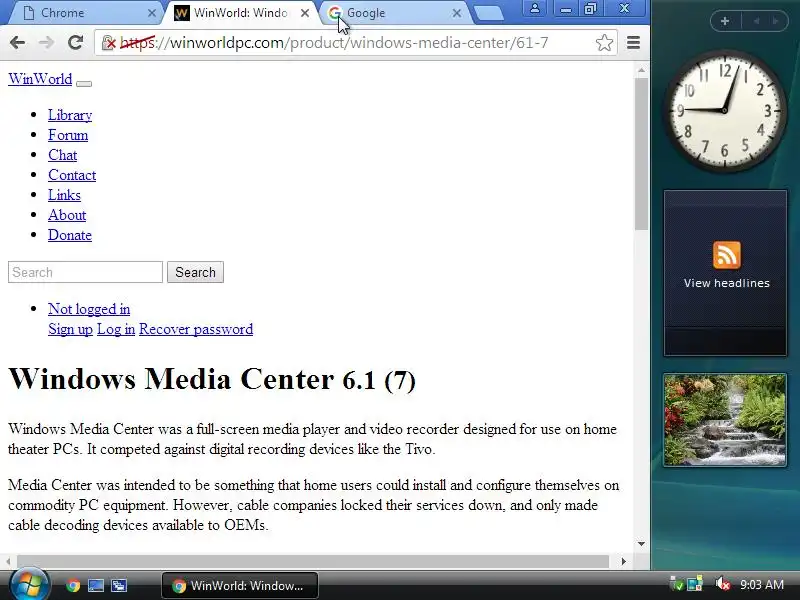Click Switch between windows Quick Launch icon

coord(119,585)
